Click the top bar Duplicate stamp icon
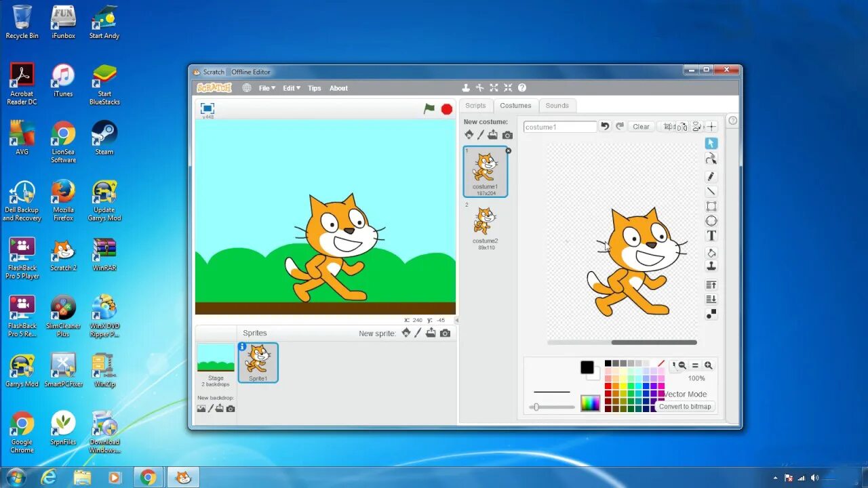 tap(466, 88)
